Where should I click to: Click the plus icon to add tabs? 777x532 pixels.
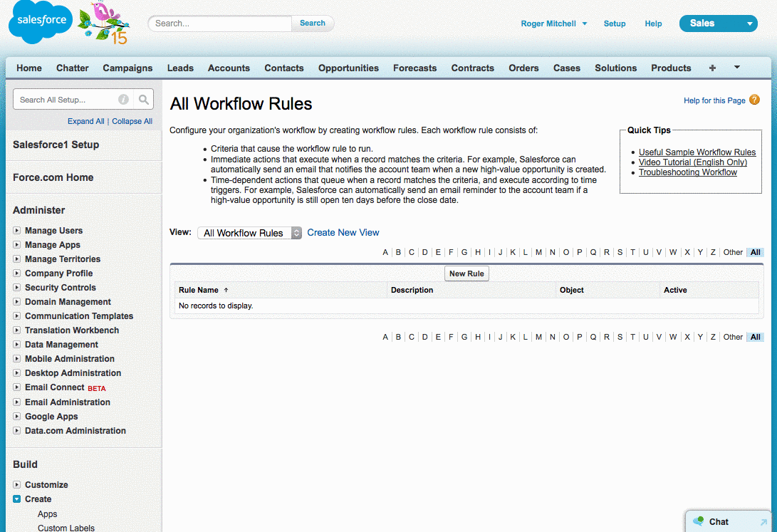click(712, 68)
